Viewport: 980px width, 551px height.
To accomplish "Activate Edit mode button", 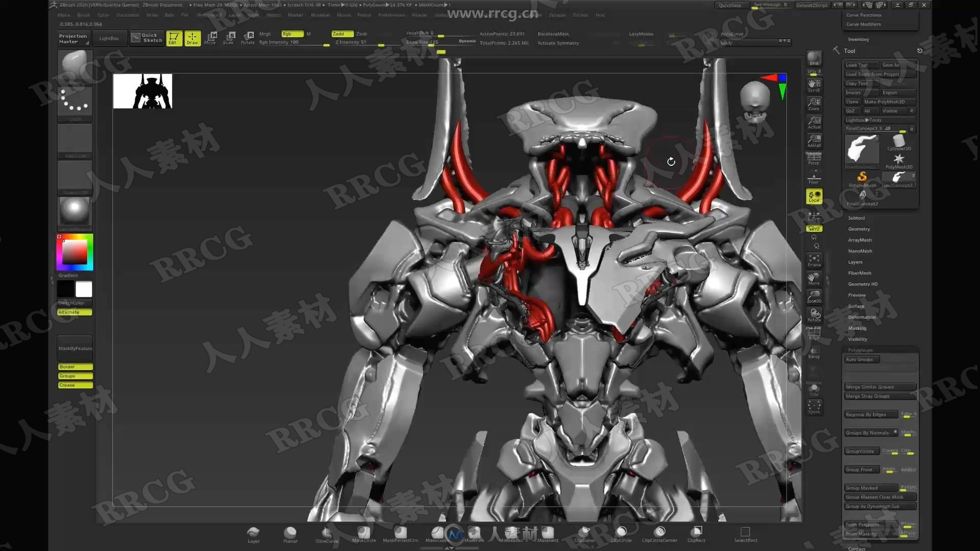I will pos(174,38).
